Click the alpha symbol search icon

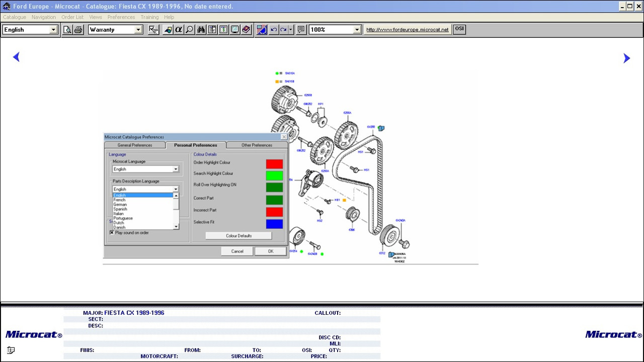pos(179,30)
